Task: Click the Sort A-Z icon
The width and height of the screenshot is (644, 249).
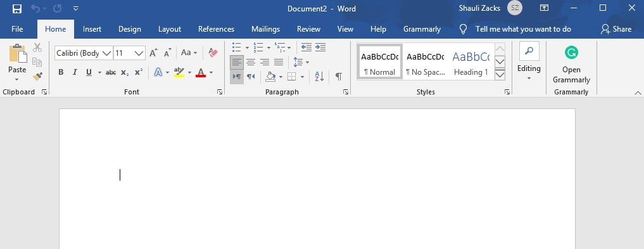Action: click(x=319, y=77)
